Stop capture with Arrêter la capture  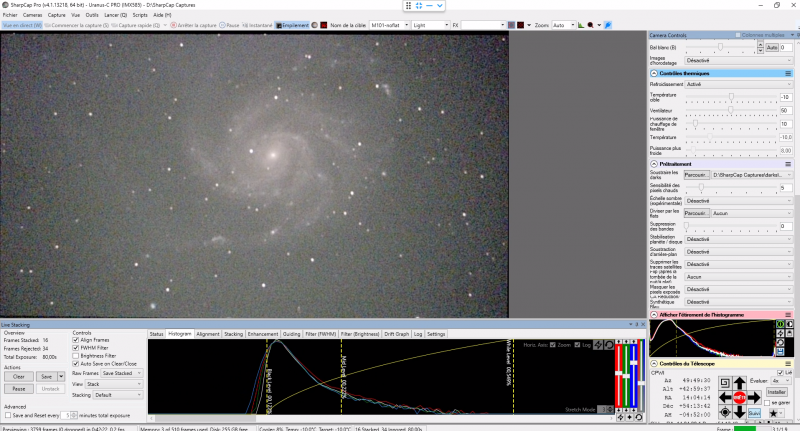coord(193,25)
